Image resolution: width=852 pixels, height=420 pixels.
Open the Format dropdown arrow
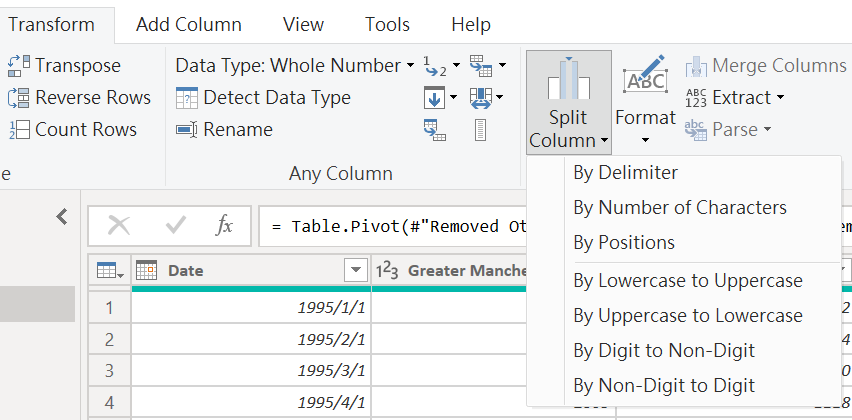645,141
